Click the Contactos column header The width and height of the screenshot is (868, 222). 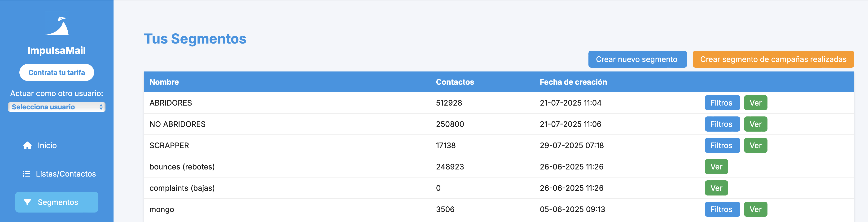click(x=455, y=82)
